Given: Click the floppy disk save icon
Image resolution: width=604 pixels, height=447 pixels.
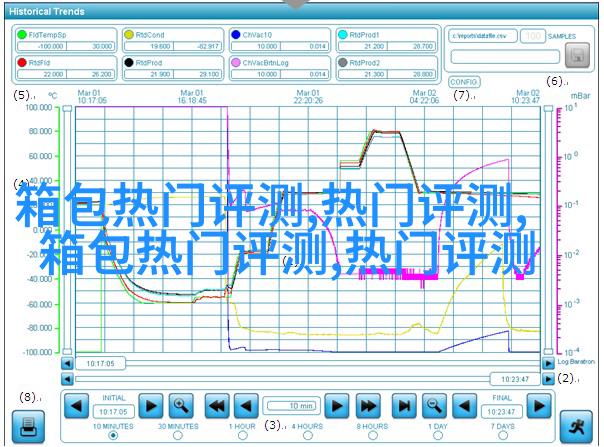Looking at the screenshot, I should [x=577, y=55].
